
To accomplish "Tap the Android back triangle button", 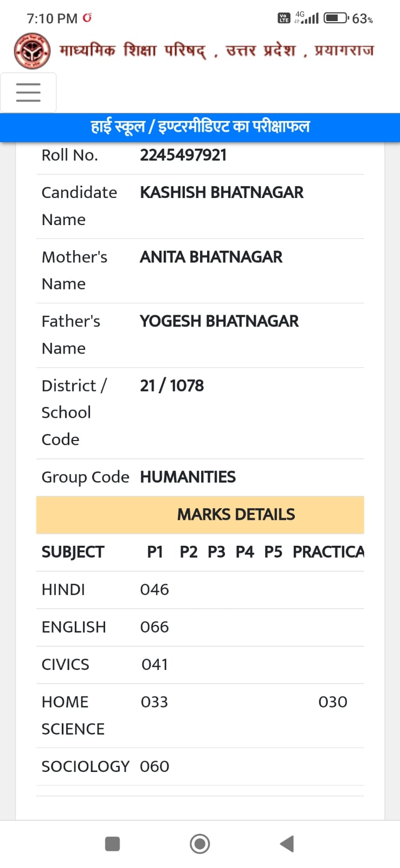I will click(x=287, y=844).
